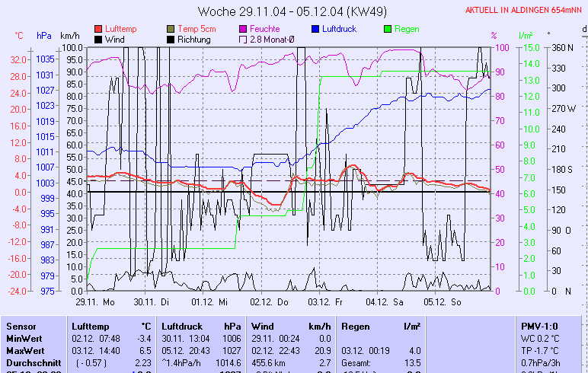Click the magenta Feuchte legend square
The height and width of the screenshot is (373, 588).
(x=244, y=29)
